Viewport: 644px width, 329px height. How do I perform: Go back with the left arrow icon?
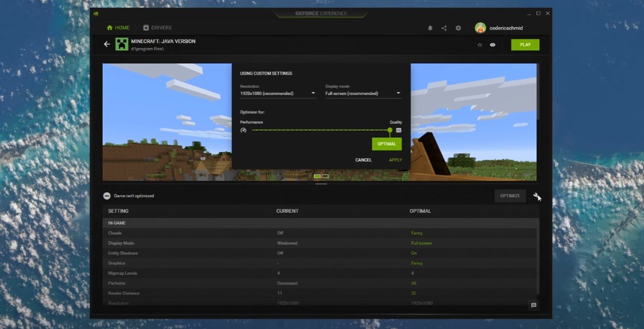[x=107, y=44]
